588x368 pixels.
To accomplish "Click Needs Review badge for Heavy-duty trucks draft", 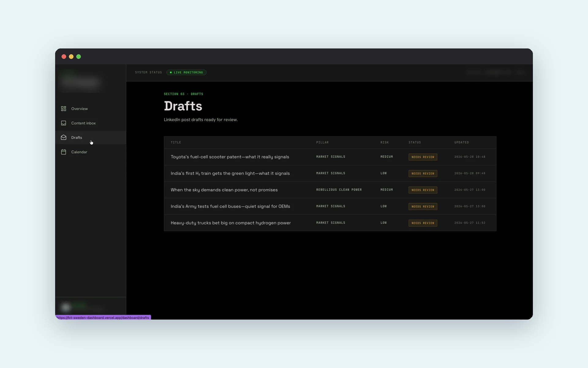I will (423, 223).
